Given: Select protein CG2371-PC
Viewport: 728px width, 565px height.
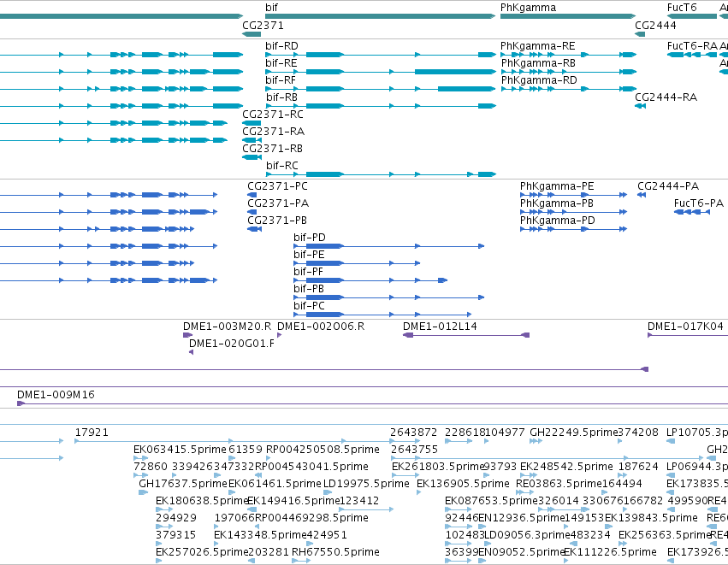Looking at the screenshot, I should coord(252,195).
